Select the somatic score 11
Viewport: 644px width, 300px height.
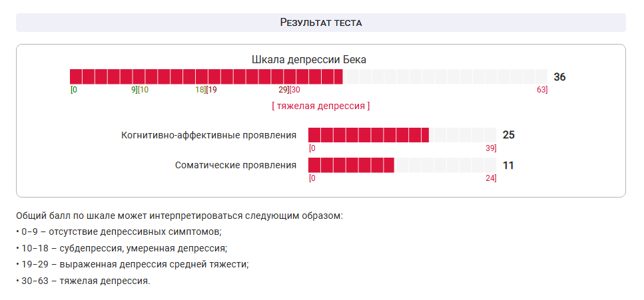click(x=508, y=165)
